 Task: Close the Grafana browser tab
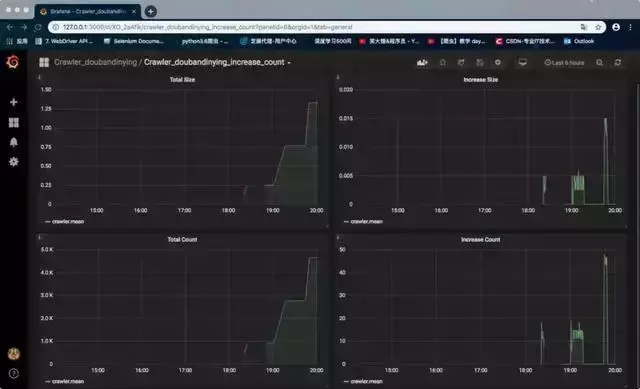(x=134, y=11)
